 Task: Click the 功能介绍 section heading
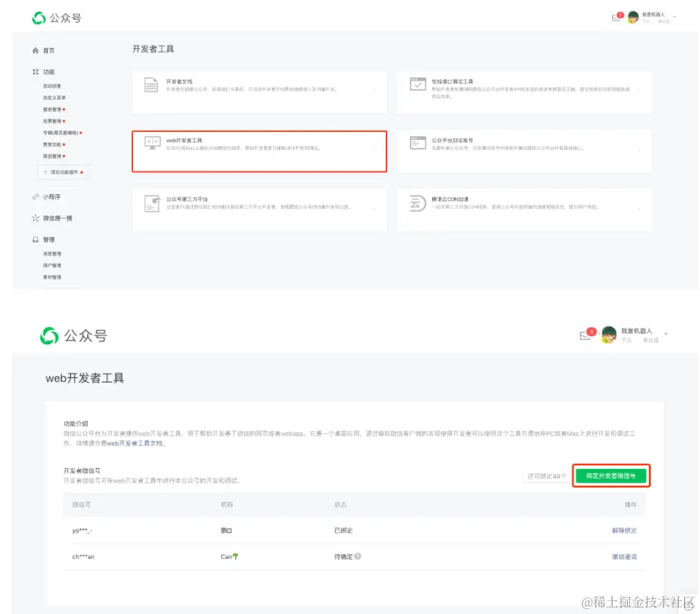(x=76, y=423)
